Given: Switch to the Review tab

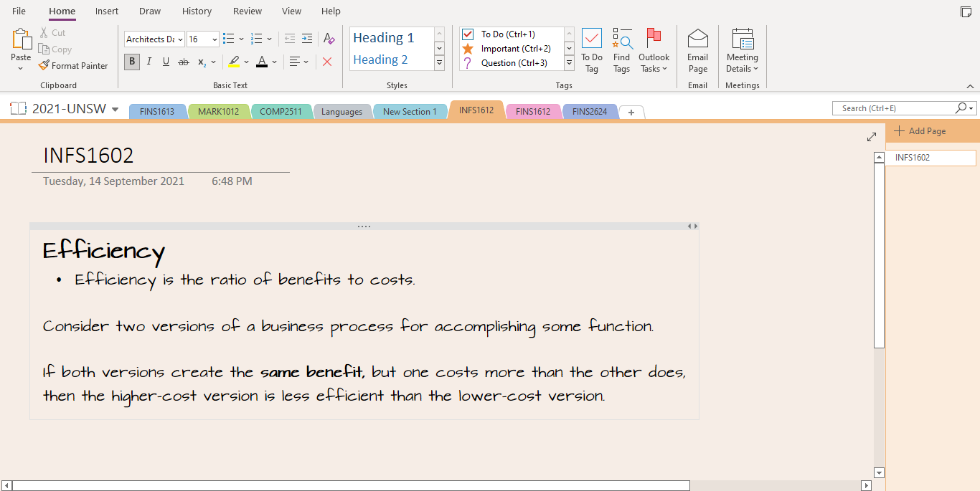Looking at the screenshot, I should coord(248,11).
